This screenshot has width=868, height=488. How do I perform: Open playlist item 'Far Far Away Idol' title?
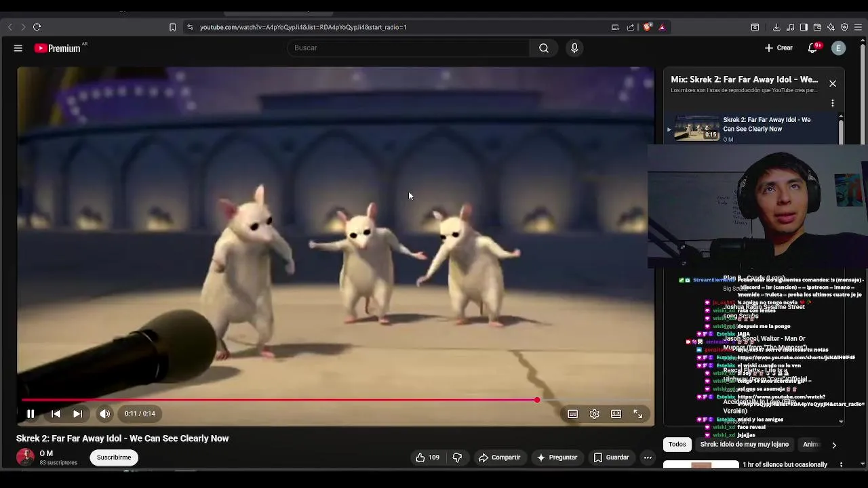[766, 124]
